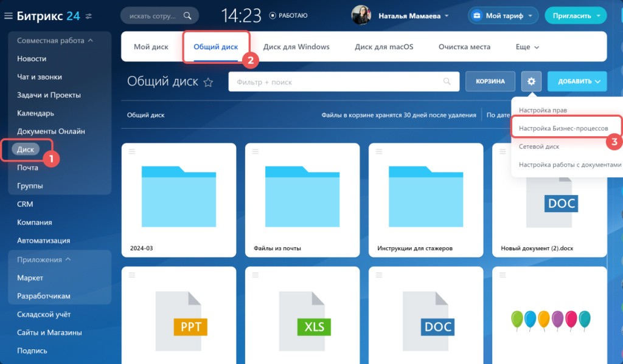623x364 pixels.
Task: Open the 2024-03 folder icon
Action: [x=178, y=196]
